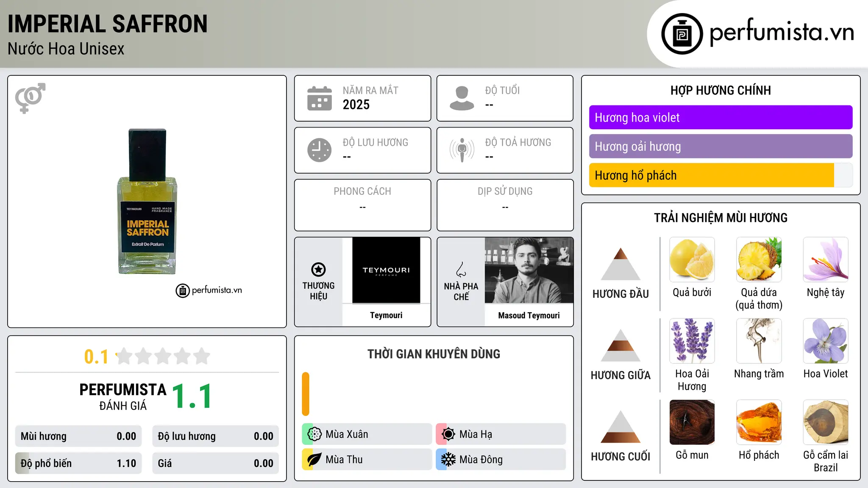Viewport: 868px width, 488px height.
Task: Click the IMPERIAL SAFFRON page title
Action: (108, 24)
